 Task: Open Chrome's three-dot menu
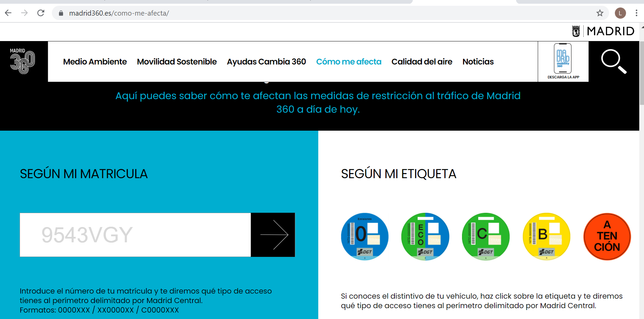pos(637,13)
